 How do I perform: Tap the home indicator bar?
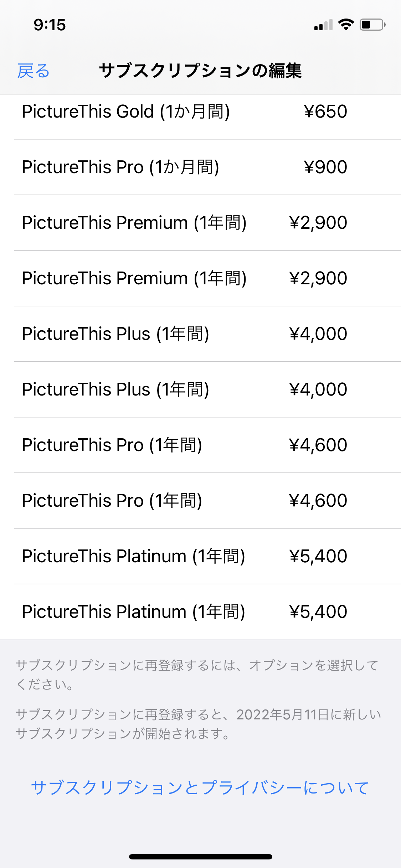200,857
